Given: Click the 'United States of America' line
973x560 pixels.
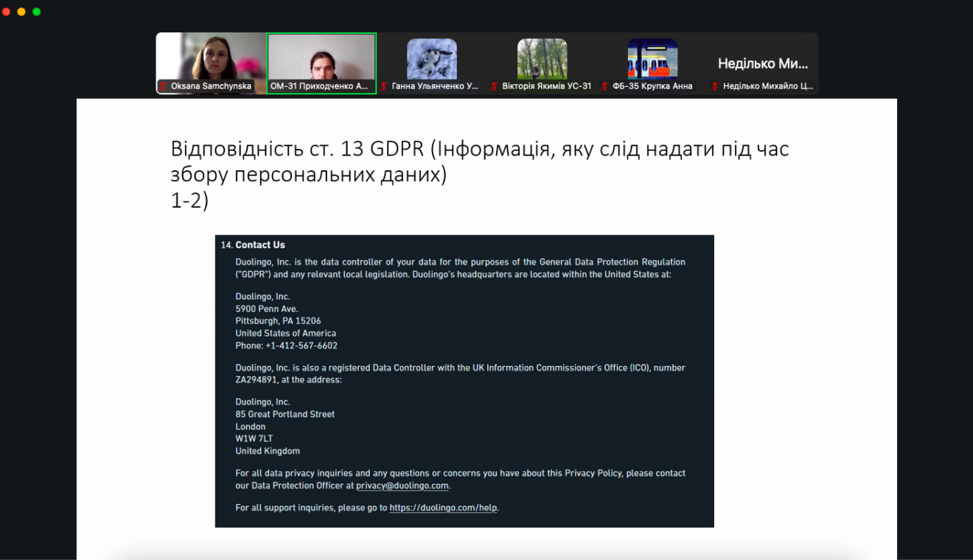Looking at the screenshot, I should click(x=286, y=333).
